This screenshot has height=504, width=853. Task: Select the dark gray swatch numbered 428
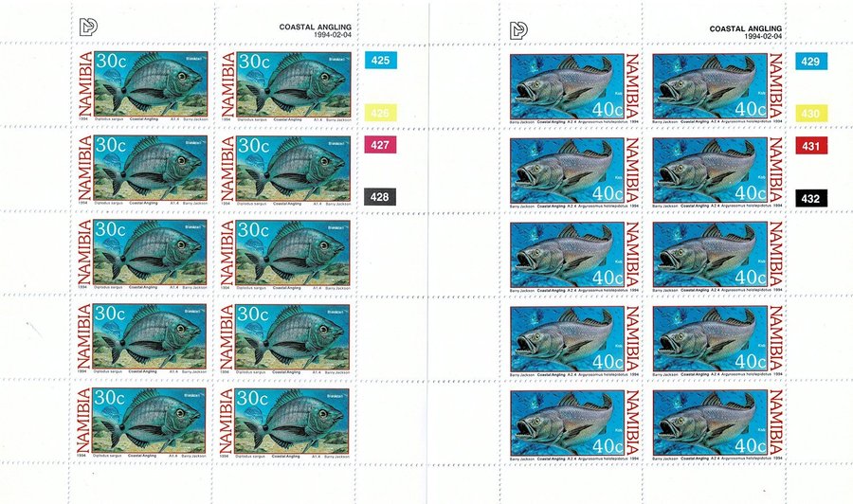[x=380, y=197]
